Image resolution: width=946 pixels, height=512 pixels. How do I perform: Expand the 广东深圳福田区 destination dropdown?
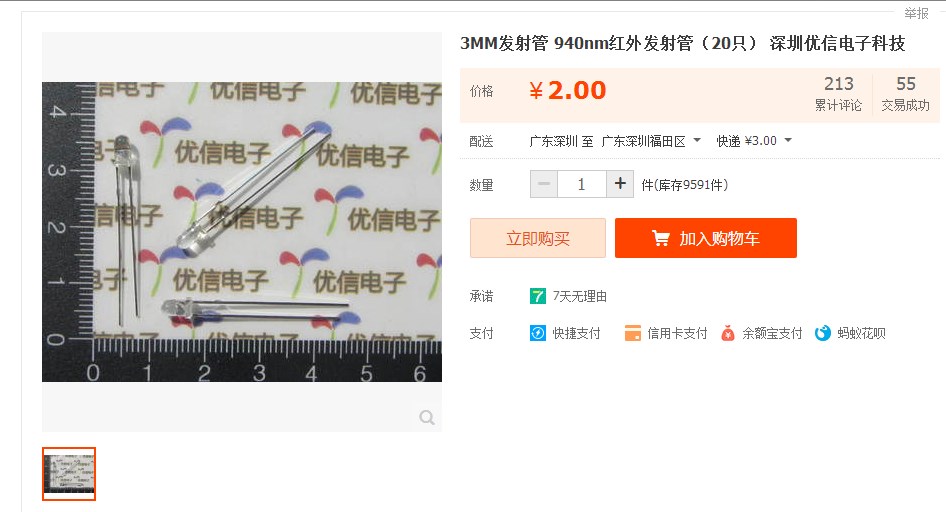pos(697,140)
